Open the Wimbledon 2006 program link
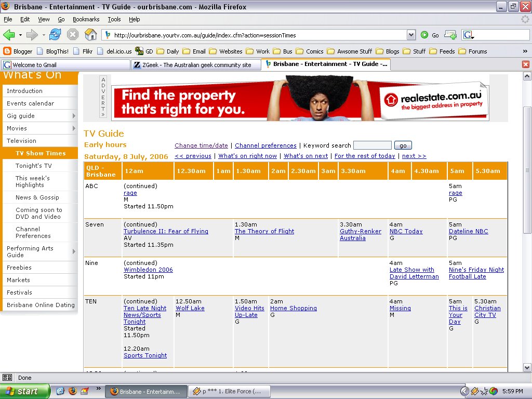532x399 pixels. 148,270
